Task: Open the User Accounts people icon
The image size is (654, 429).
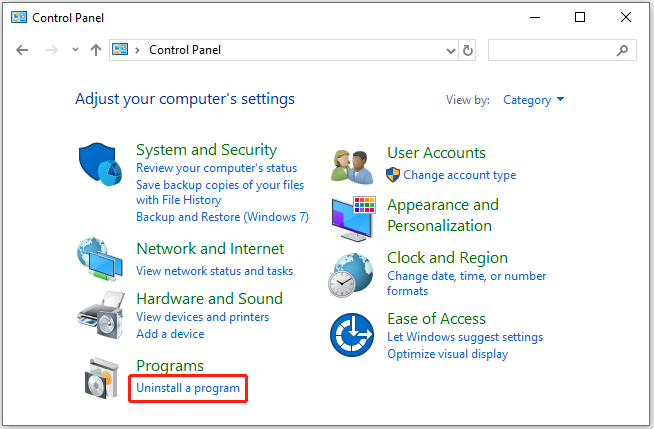Action: click(352, 167)
